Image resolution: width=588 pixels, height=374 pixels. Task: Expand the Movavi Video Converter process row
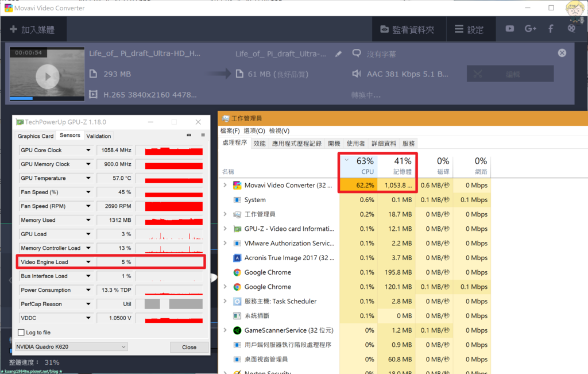click(225, 185)
